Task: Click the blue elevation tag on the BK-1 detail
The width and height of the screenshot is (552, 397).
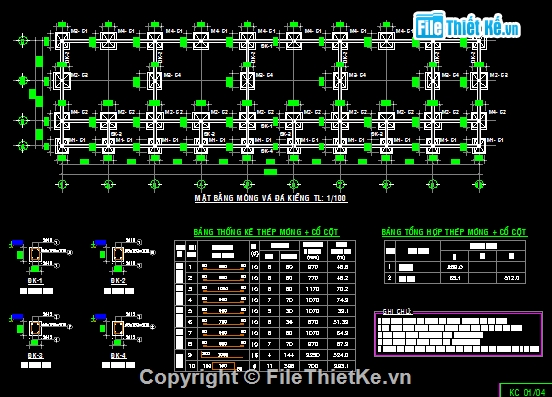Action: (18, 243)
